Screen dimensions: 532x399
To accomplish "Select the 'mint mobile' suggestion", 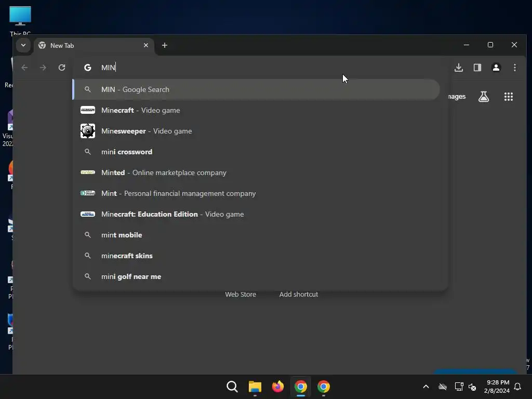I will pyautogui.click(x=257, y=235).
